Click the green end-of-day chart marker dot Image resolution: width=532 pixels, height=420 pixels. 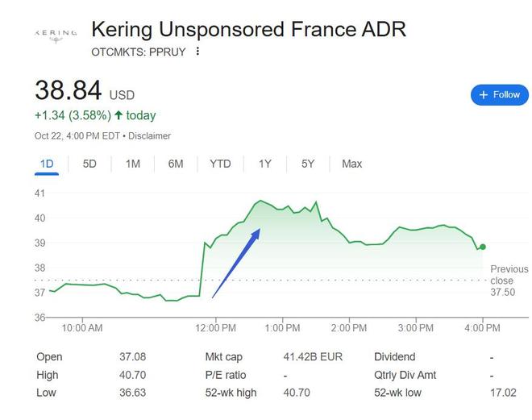483,247
